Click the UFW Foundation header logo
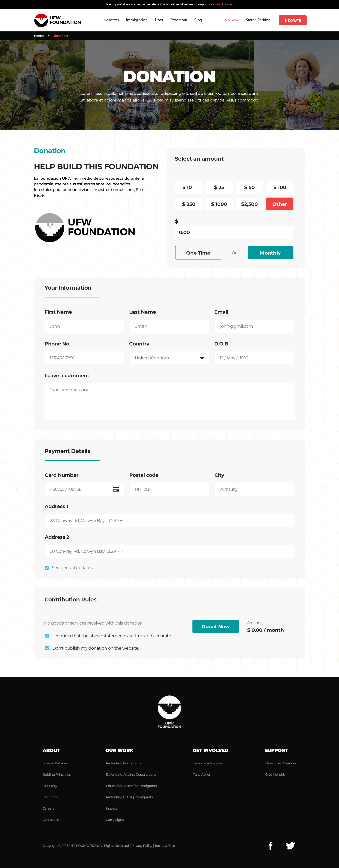Viewport: 339px width, 868px height. (58, 20)
